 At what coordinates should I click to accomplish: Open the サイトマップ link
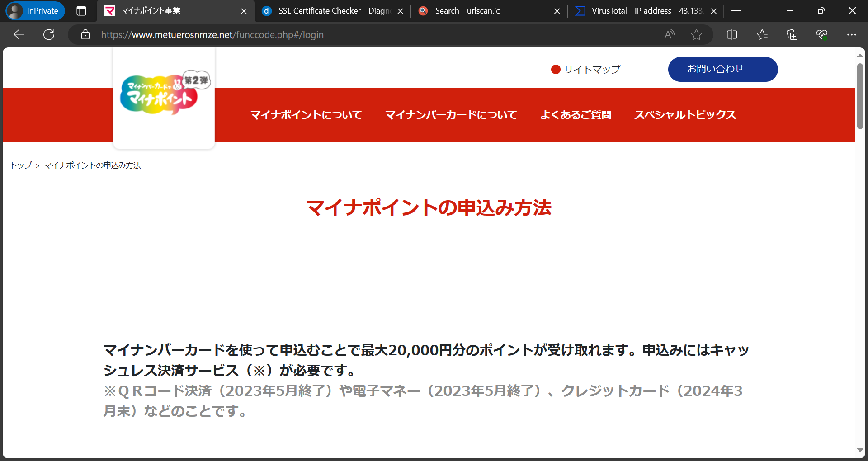pyautogui.click(x=586, y=69)
